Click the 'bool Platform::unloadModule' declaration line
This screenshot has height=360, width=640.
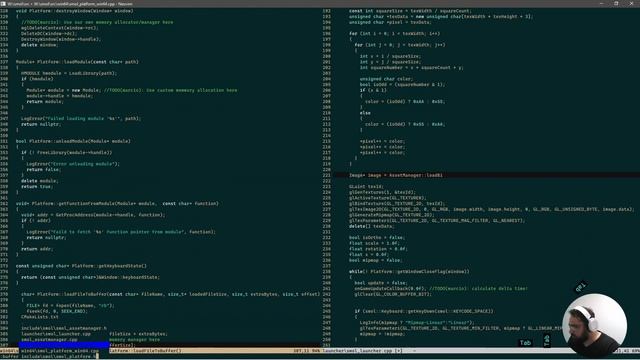73,141
